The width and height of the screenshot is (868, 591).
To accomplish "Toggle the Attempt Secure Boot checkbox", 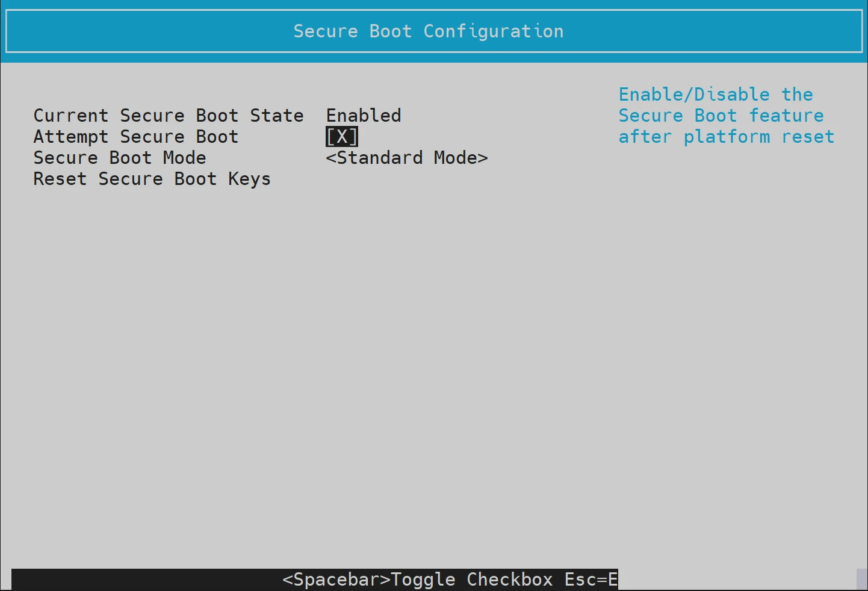I will tap(342, 137).
